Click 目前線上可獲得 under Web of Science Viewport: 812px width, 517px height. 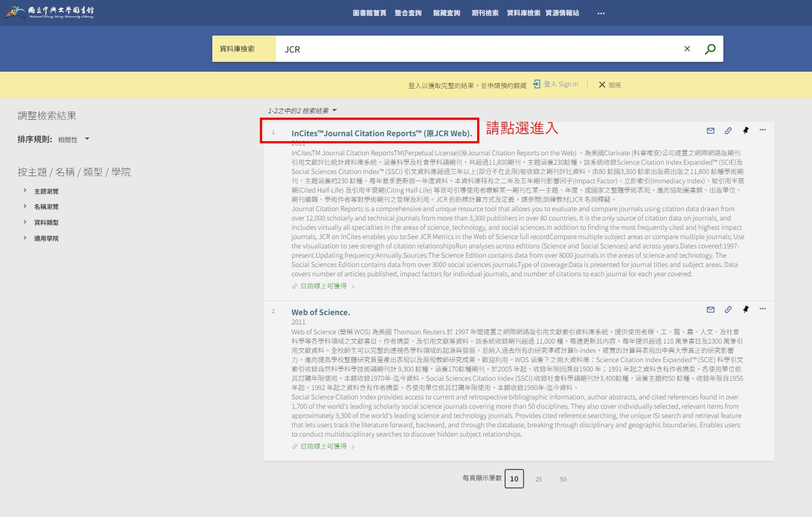pyautogui.click(x=323, y=446)
